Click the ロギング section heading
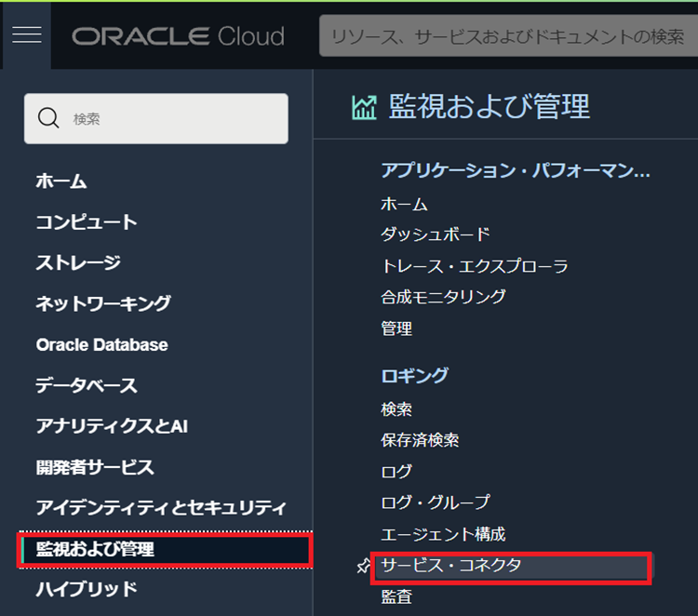The image size is (698, 616). coord(415,375)
